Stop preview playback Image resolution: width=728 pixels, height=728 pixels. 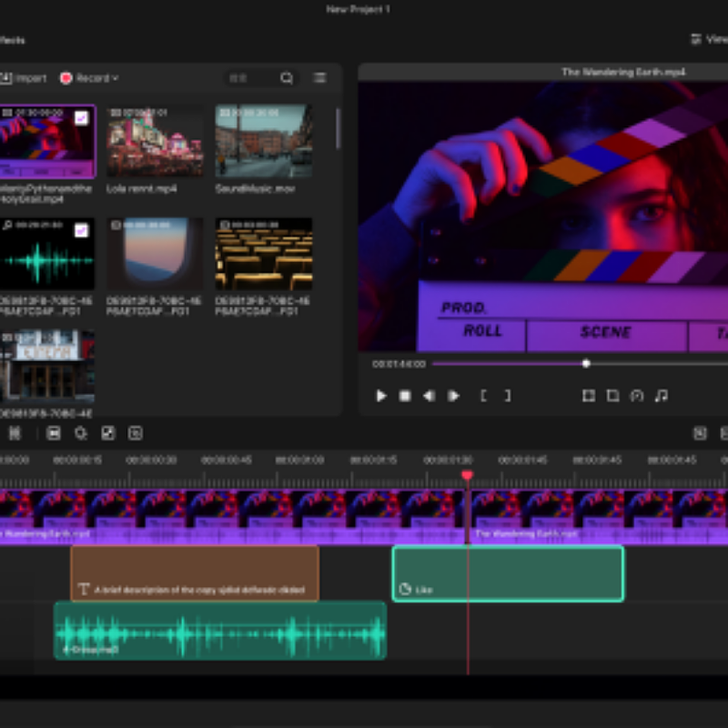point(405,396)
